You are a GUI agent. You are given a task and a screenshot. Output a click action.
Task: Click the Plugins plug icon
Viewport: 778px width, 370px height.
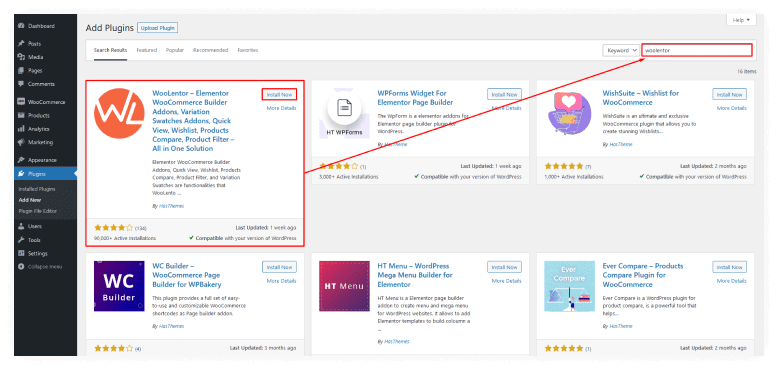21,174
